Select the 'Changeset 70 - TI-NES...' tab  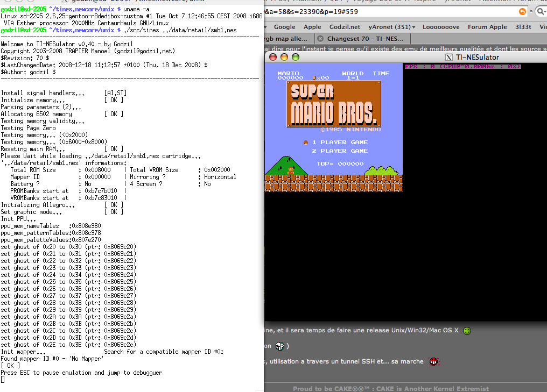pos(367,39)
